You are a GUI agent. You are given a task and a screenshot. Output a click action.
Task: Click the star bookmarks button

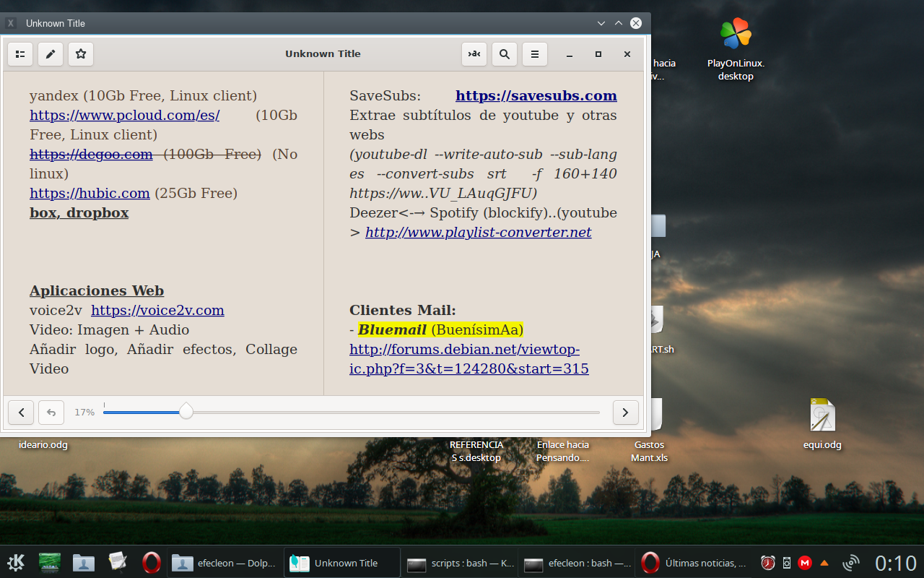click(81, 54)
